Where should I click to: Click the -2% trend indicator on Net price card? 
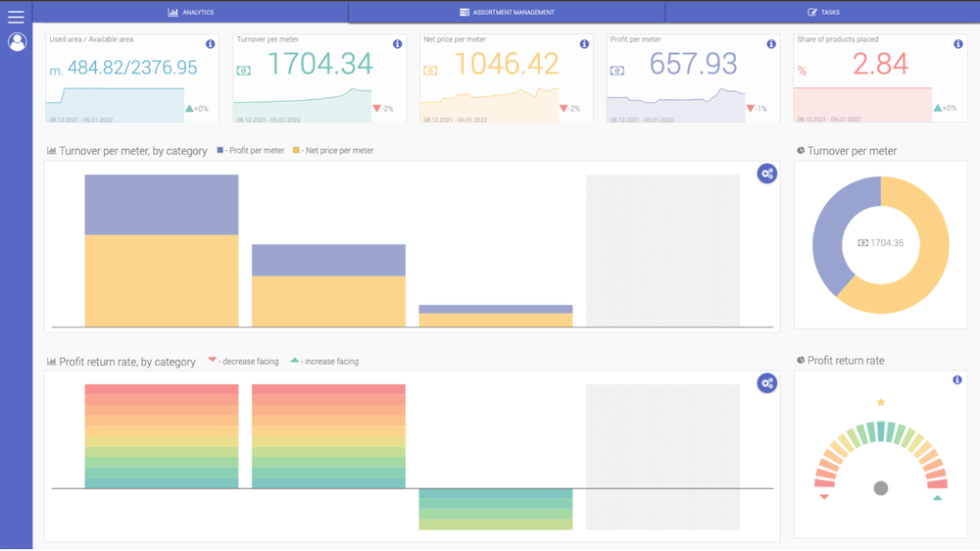click(x=569, y=108)
